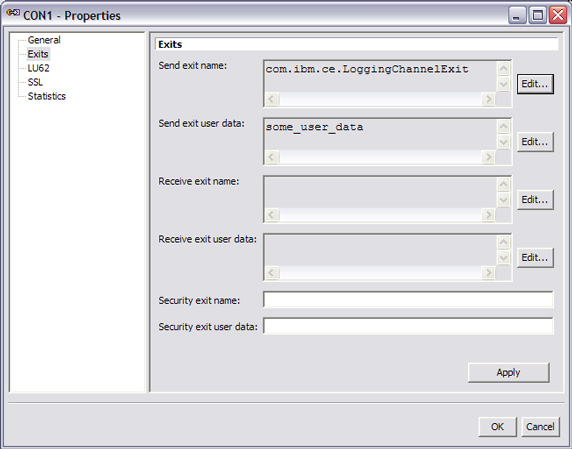
Task: Click up arrow in Send exit name scrollbar
Action: [503, 69]
